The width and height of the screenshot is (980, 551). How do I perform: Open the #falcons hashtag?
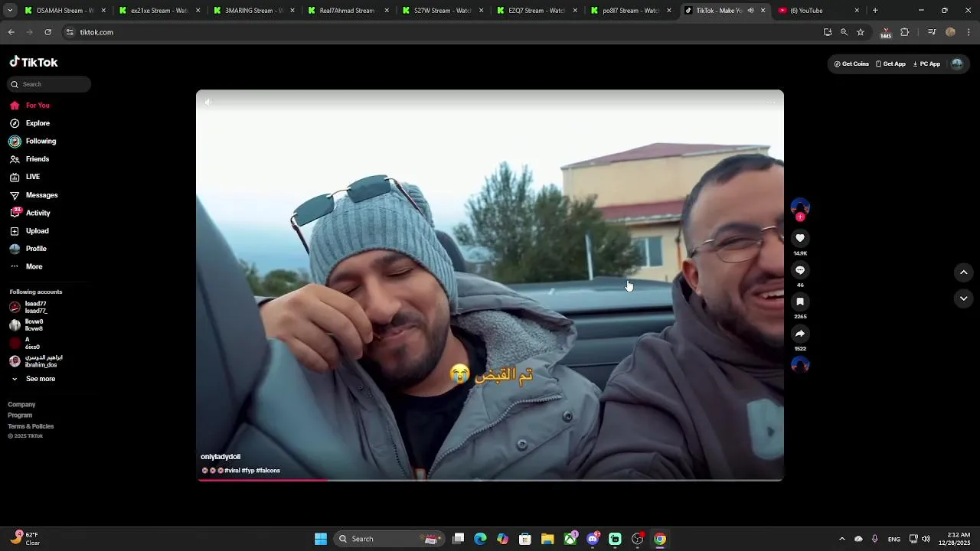coord(268,471)
